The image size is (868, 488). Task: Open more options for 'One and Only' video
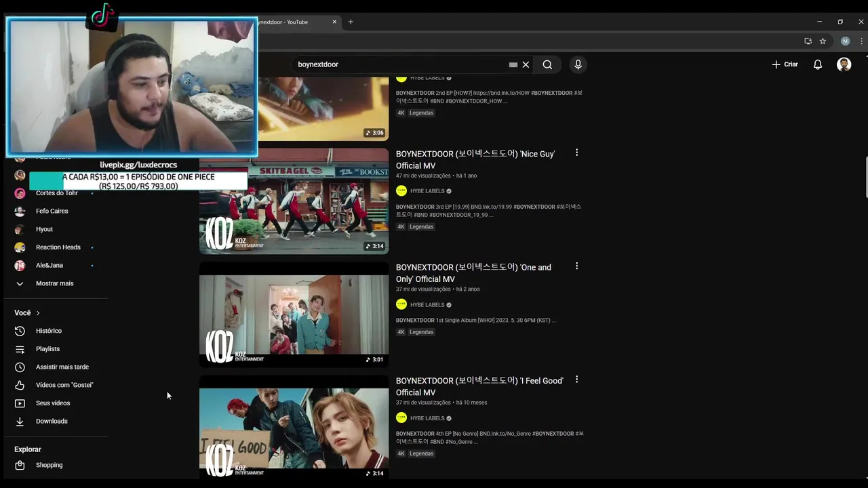tap(577, 266)
